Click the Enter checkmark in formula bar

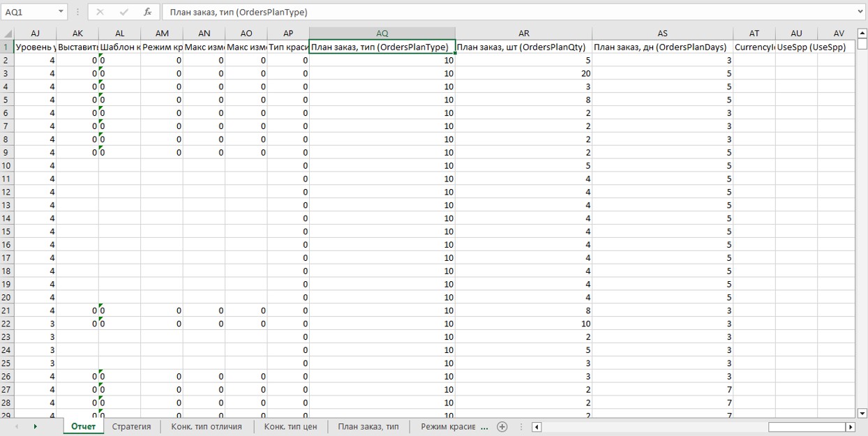coord(124,12)
